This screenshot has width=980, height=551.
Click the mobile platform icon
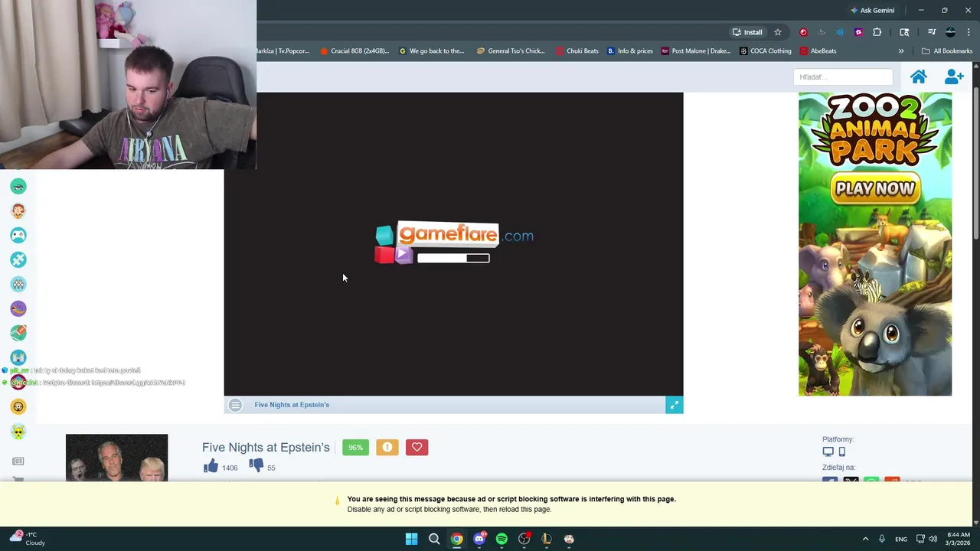point(842,452)
